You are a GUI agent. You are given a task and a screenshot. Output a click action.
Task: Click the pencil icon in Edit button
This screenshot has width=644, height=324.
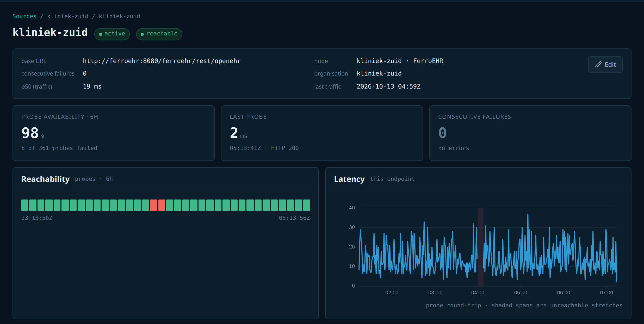pos(598,64)
